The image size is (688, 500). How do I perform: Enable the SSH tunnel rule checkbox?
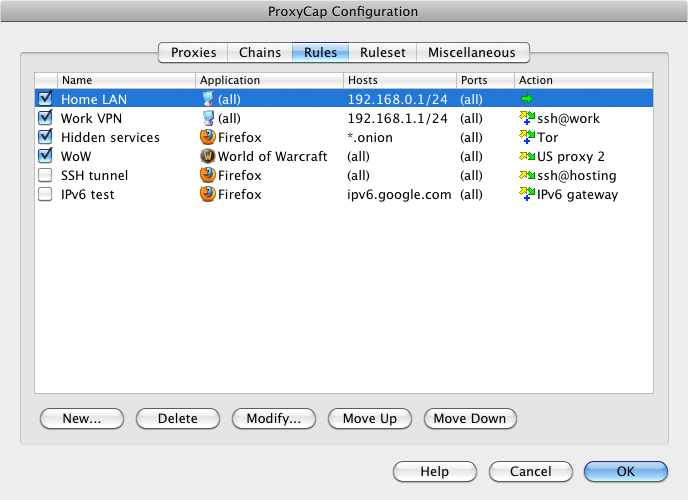45,175
